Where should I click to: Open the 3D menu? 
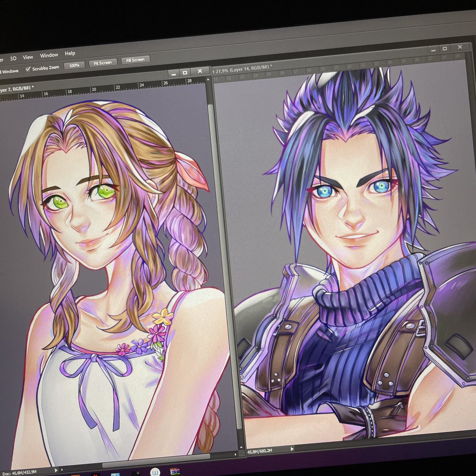tap(13, 58)
